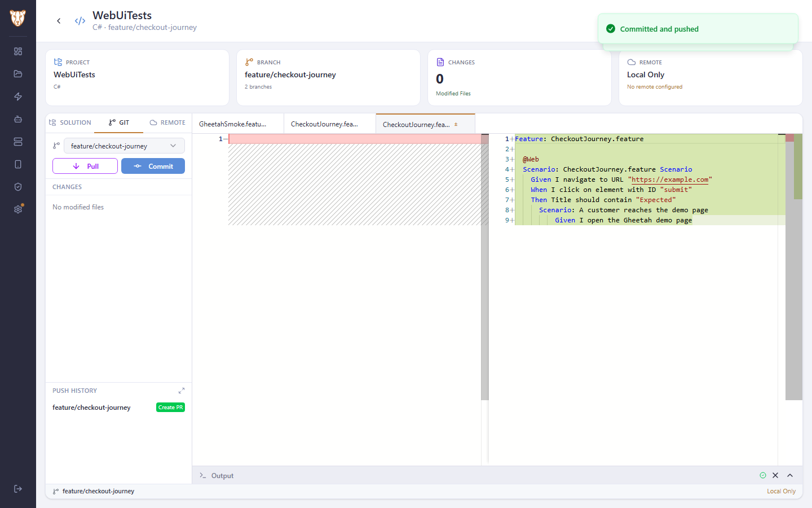This screenshot has width=812, height=508.
Task: Open the settings gear icon in sidebar
Action: 18,209
